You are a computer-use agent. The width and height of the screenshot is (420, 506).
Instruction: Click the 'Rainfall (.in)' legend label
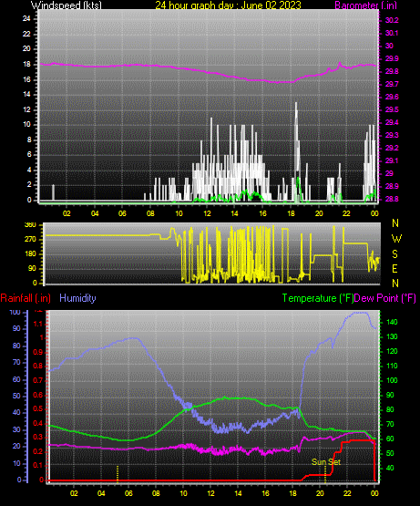coord(26,298)
